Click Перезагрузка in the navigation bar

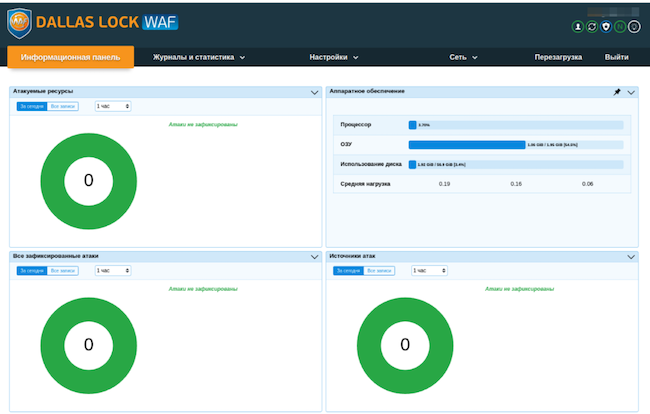click(x=558, y=57)
